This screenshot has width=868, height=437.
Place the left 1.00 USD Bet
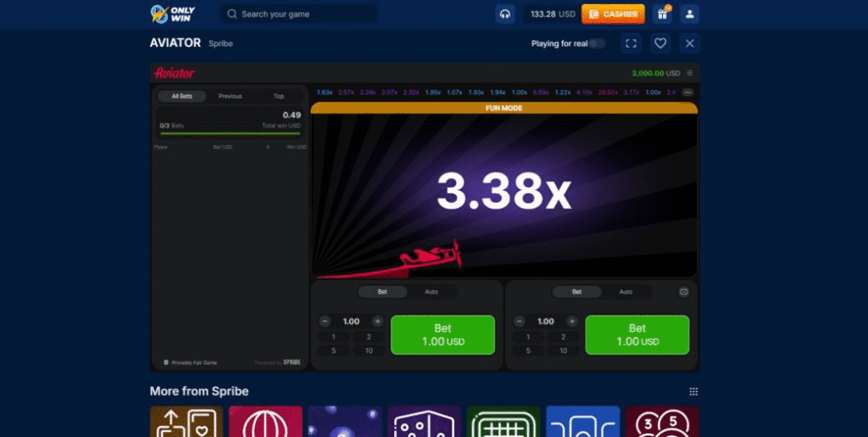(442, 334)
